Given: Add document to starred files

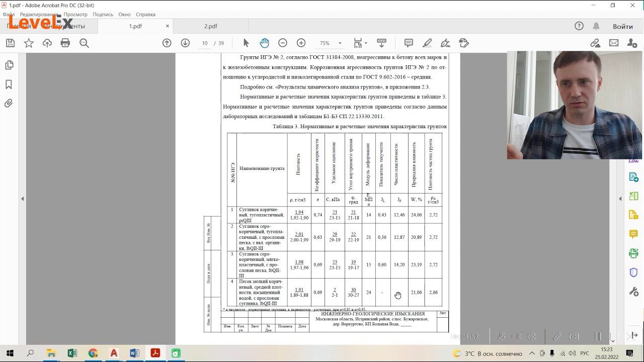Looking at the screenshot, I should 29,43.
